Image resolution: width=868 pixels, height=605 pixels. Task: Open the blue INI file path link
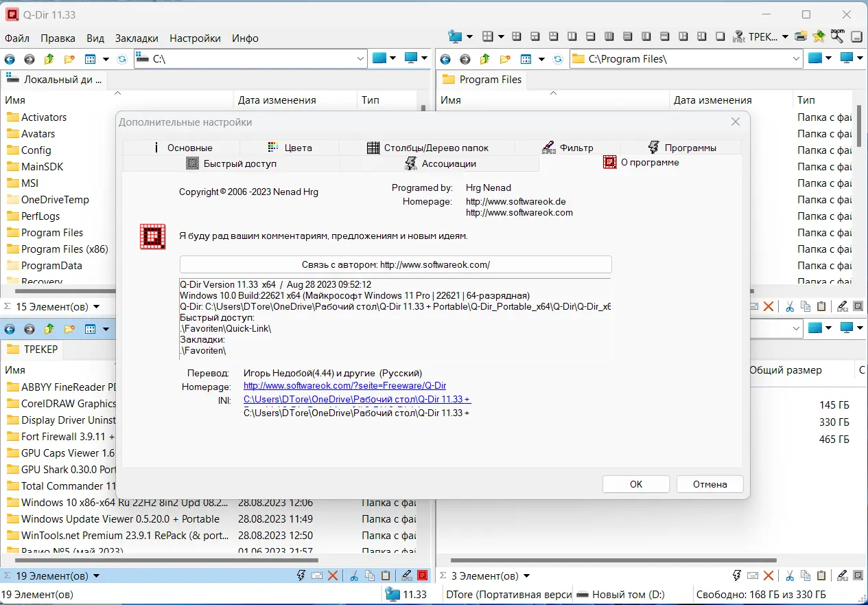357,399
